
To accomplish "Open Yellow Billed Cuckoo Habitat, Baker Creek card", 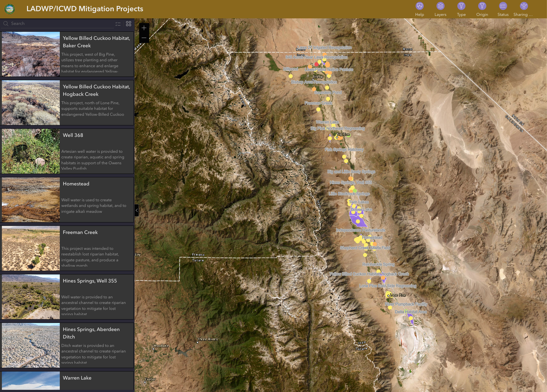I will 68,54.
